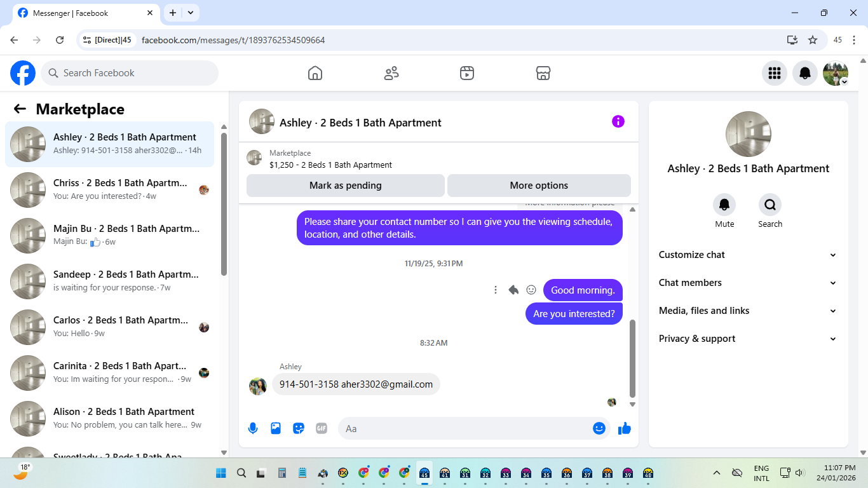Attach a file with the image icon
868x488 pixels.
[276, 428]
